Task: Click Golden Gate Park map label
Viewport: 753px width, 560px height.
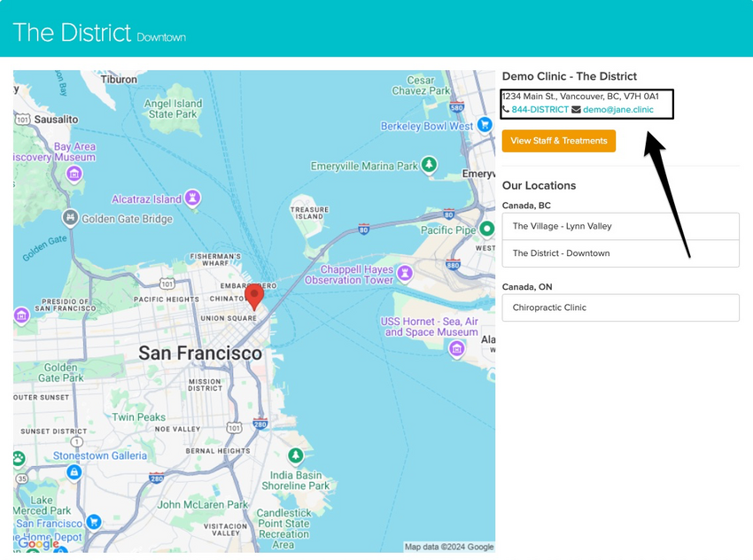Action: click(61, 373)
